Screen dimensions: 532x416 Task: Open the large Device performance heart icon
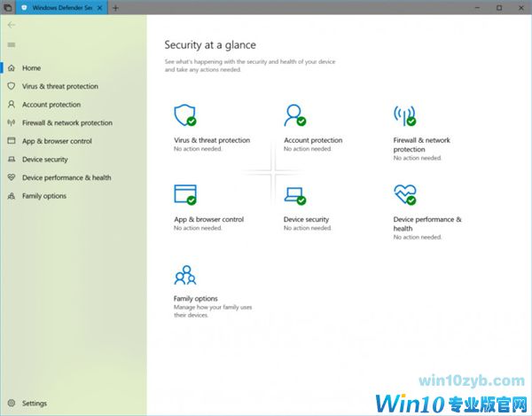tap(405, 194)
